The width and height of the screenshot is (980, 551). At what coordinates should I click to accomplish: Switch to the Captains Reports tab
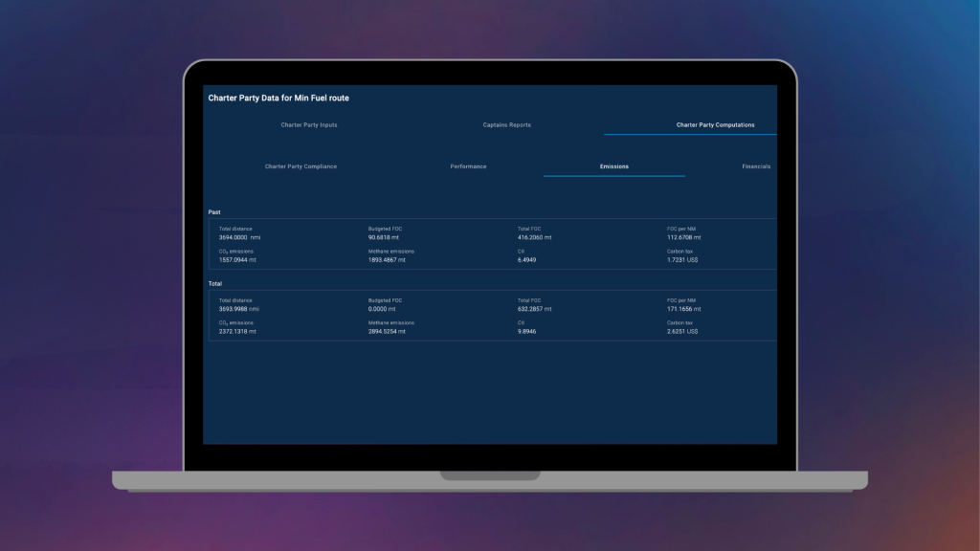click(506, 125)
